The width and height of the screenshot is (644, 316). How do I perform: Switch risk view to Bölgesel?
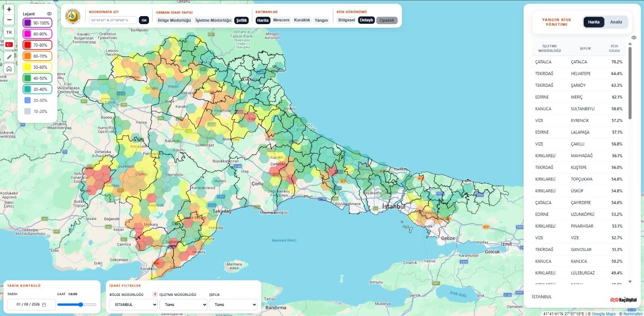(347, 20)
